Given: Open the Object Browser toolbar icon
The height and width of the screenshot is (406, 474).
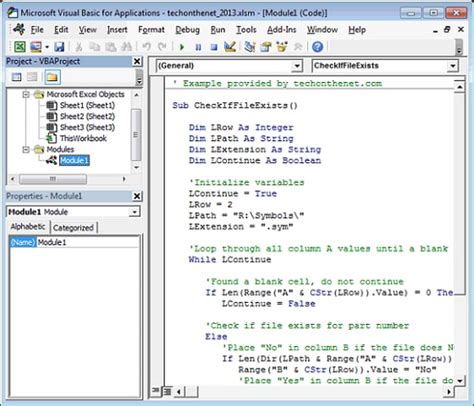Looking at the screenshot, I should [x=282, y=47].
